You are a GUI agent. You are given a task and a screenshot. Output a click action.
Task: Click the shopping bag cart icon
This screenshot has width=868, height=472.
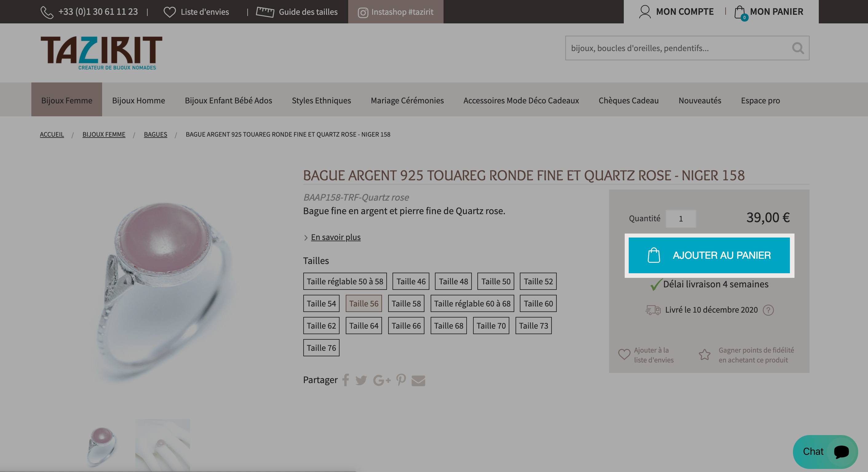pos(741,13)
